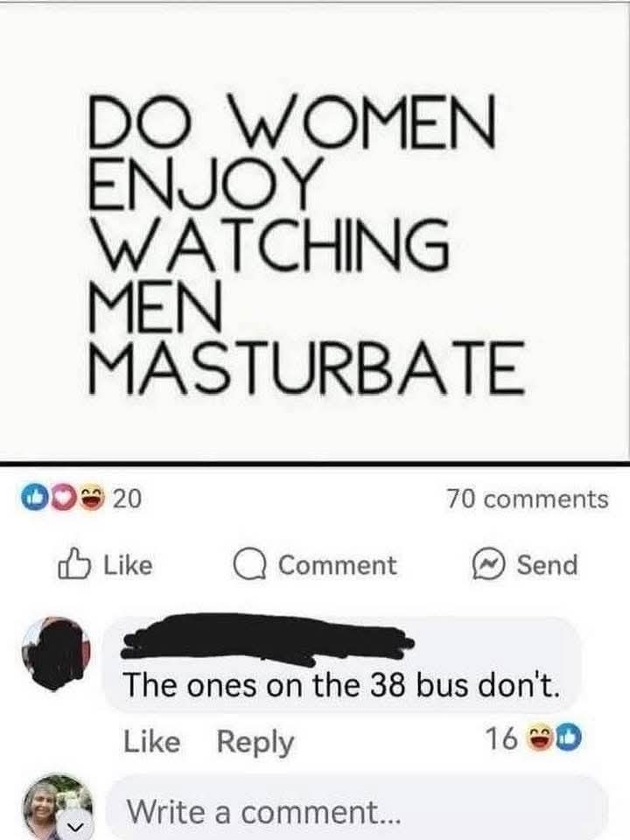The image size is (630, 840).
Task: Click the blue like icon on comment reactions
Action: click(570, 739)
